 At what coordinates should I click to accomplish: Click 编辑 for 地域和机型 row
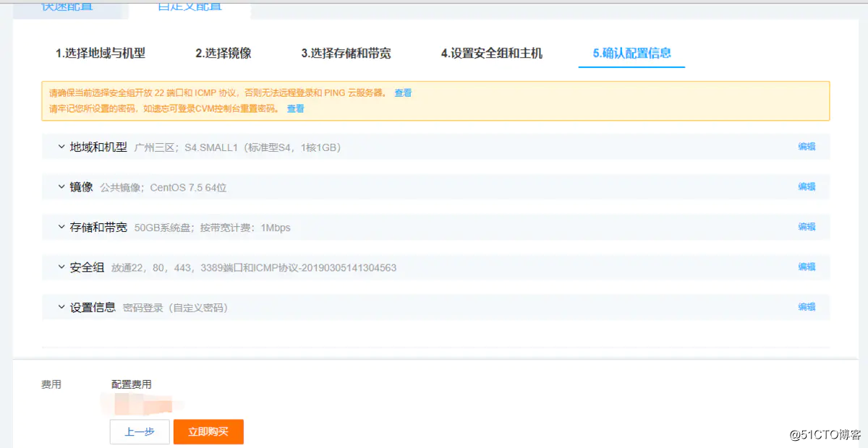(807, 147)
